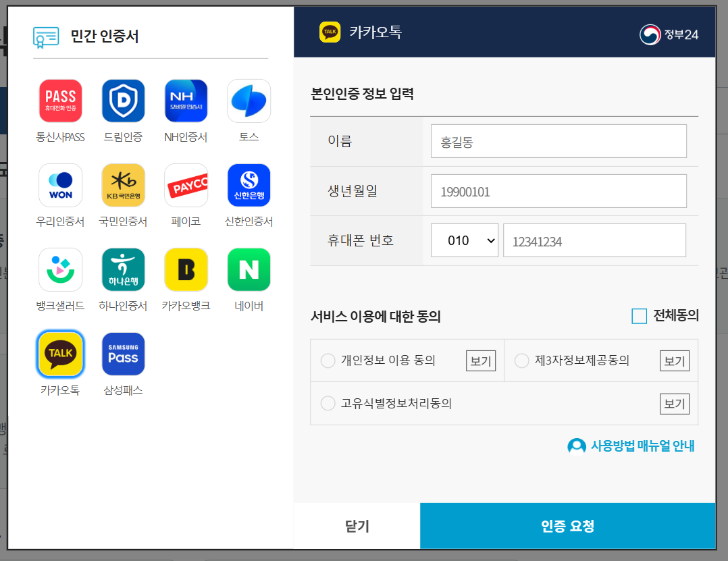The width and height of the screenshot is (728, 561).
Task: Click the 카카오뱅크 label text
Action: click(186, 306)
